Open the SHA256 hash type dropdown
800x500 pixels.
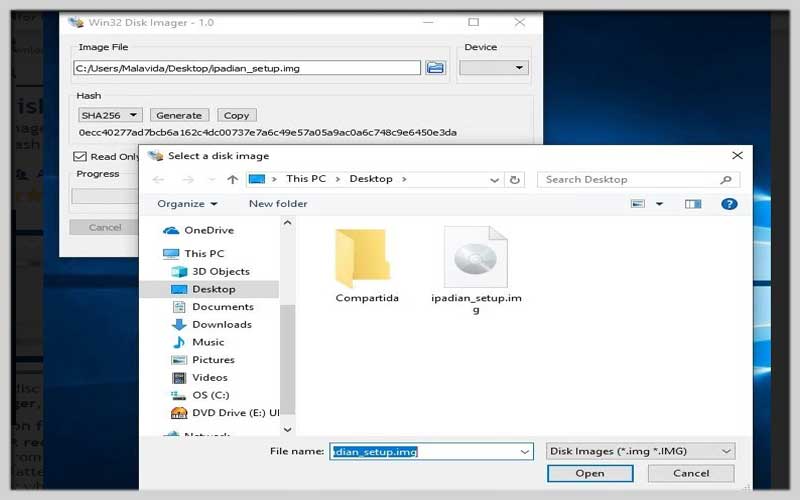(x=110, y=115)
